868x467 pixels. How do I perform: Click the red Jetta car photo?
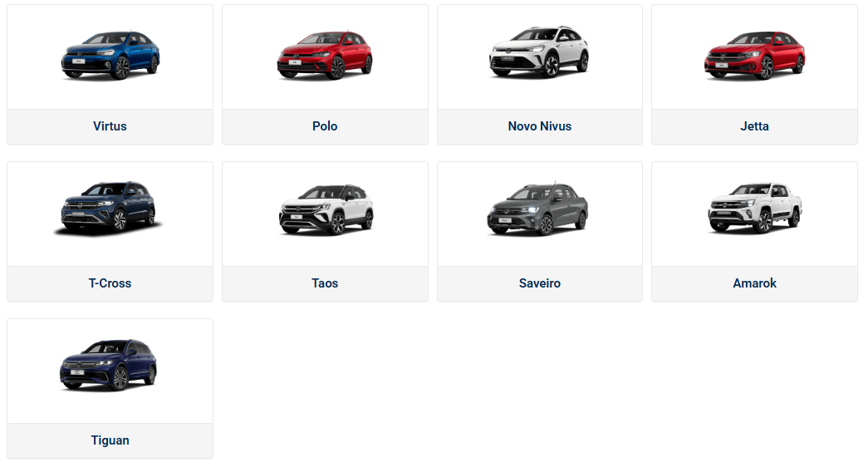754,55
